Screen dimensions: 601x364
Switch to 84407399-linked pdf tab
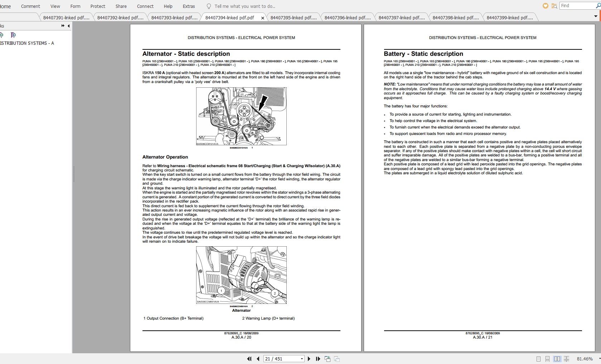coord(510,18)
